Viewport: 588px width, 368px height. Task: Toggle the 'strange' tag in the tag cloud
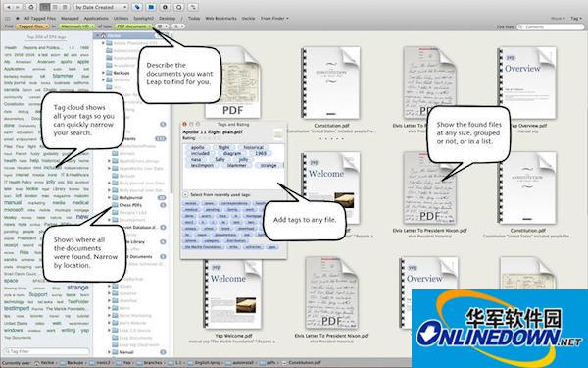point(77,288)
